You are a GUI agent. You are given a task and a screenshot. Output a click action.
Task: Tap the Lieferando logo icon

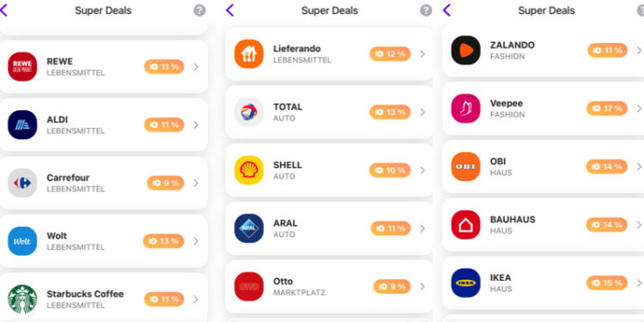tap(249, 54)
